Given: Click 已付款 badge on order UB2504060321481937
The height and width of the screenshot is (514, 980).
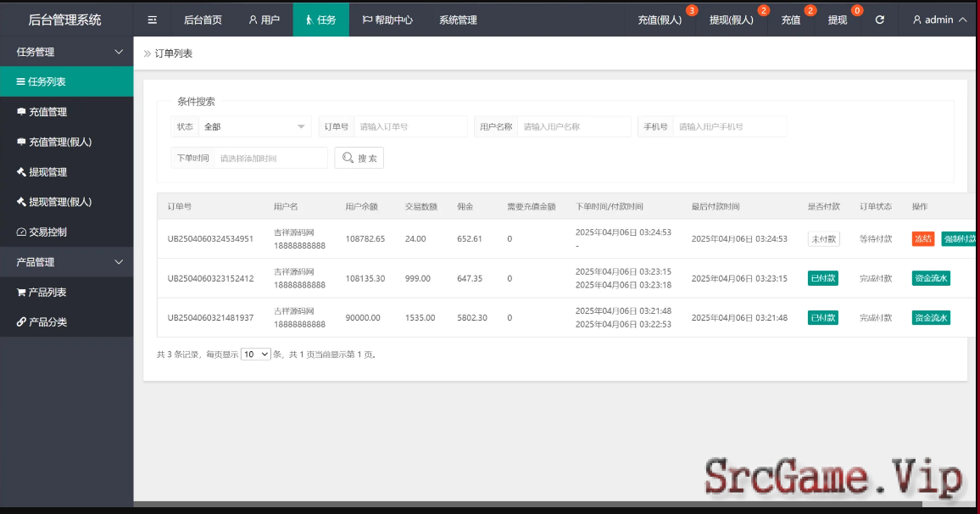Looking at the screenshot, I should [x=823, y=318].
